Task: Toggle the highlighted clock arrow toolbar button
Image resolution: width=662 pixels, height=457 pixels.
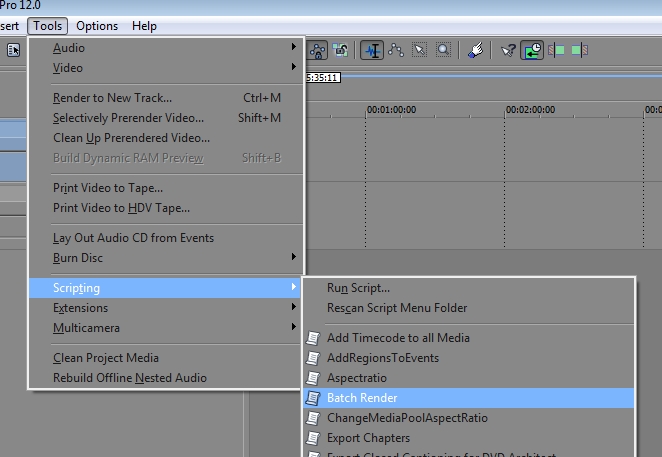Action: click(x=532, y=50)
